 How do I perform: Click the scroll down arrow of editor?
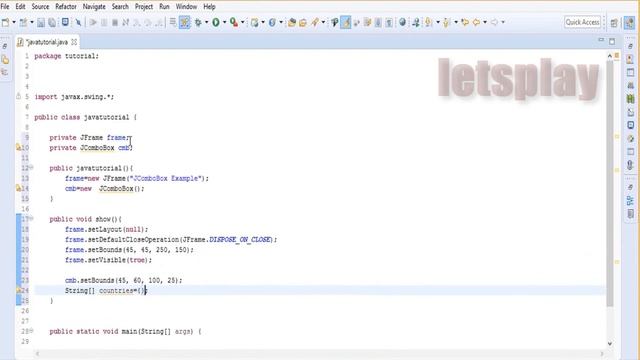(x=610, y=343)
